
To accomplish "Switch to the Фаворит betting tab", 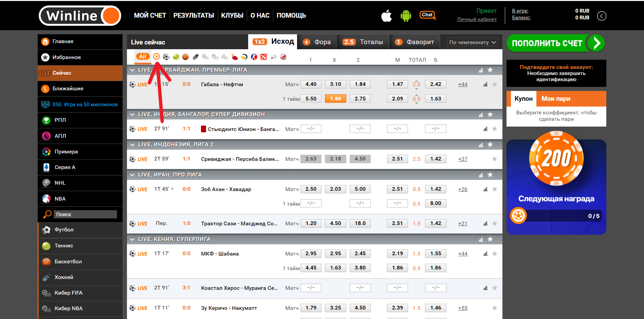I will (x=415, y=42).
